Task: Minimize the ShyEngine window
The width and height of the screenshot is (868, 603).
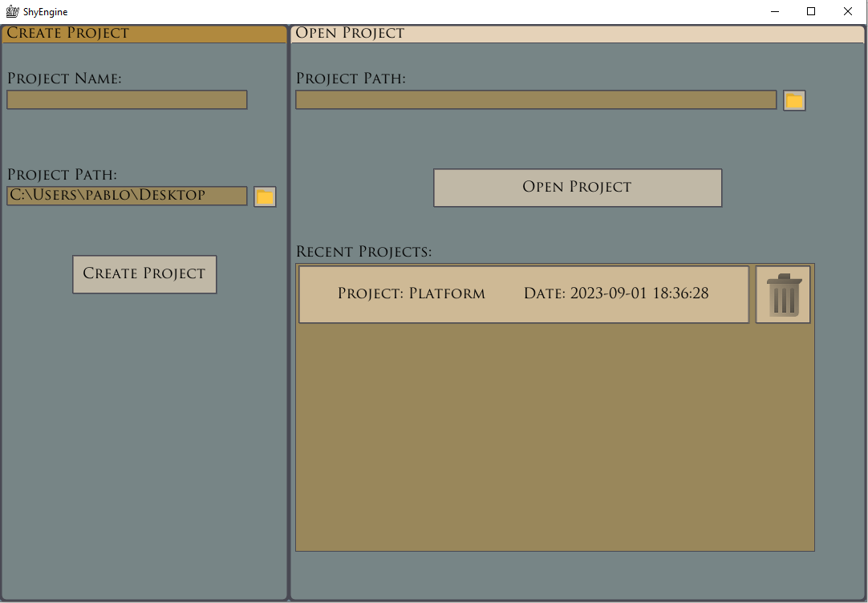Action: click(775, 11)
